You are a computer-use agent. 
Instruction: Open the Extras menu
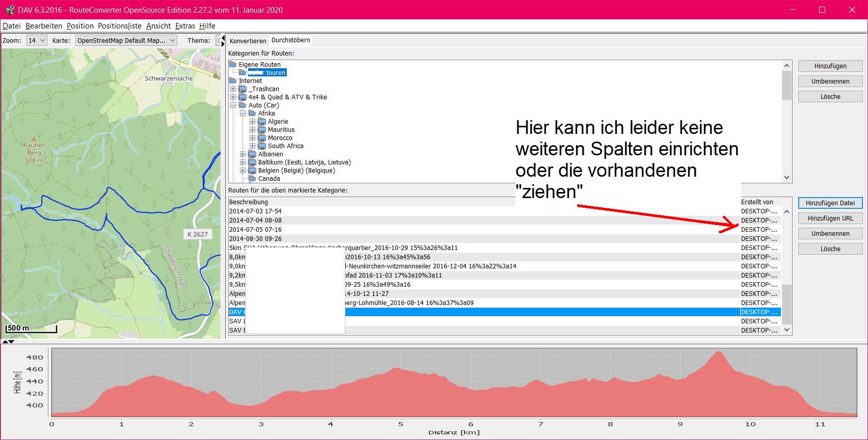[x=185, y=26]
